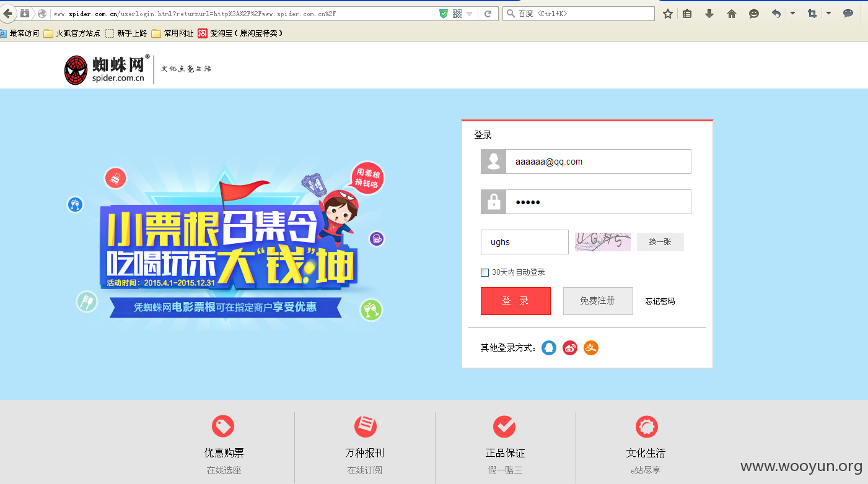Click the 在线选座 text
This screenshot has width=868, height=484.
(224, 470)
